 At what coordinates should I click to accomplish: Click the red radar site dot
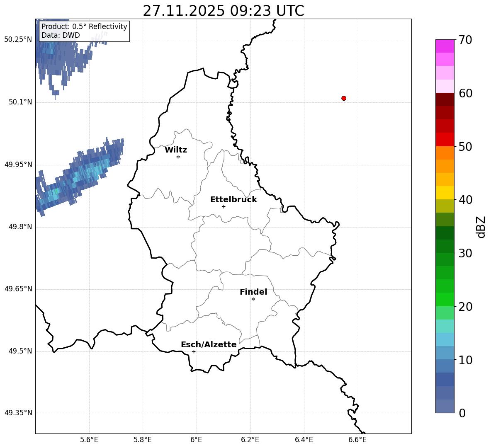pos(344,98)
